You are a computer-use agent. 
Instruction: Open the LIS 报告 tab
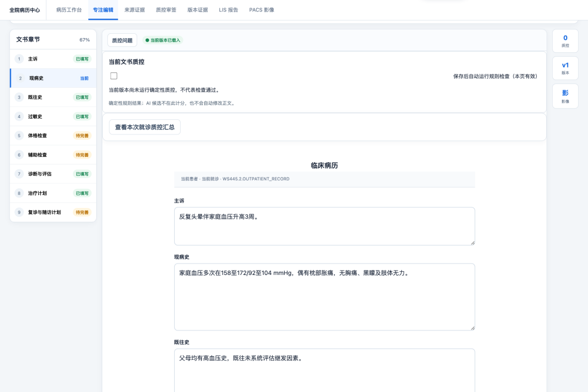click(228, 10)
